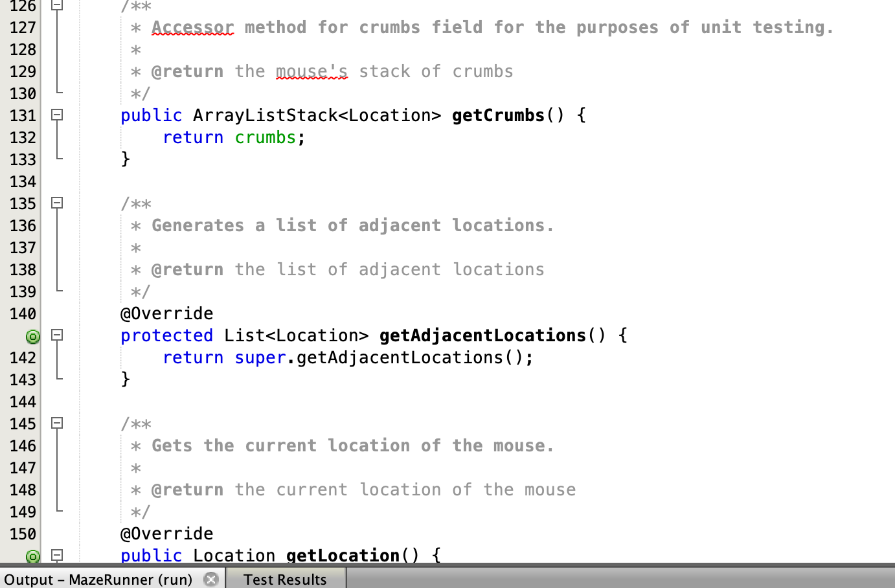Click the 'protected' keyword
Image resolution: width=895 pixels, height=588 pixels.
166,335
